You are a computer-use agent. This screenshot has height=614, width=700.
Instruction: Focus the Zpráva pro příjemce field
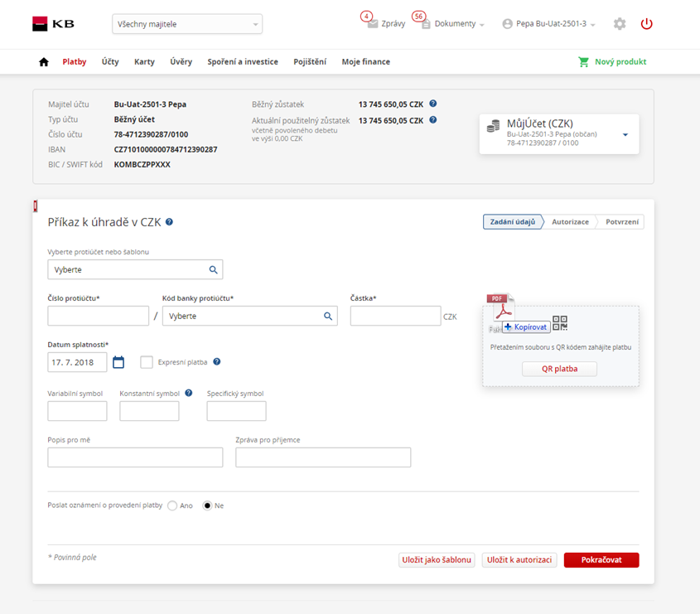click(x=323, y=457)
